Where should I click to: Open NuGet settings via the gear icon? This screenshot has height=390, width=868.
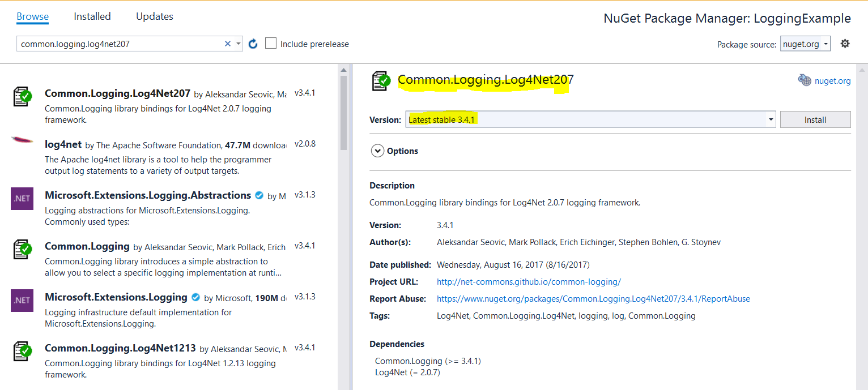pyautogui.click(x=845, y=43)
